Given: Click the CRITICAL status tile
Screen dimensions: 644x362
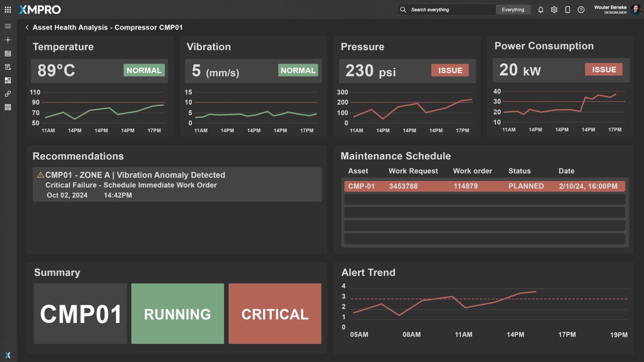Looking at the screenshot, I should (275, 314).
